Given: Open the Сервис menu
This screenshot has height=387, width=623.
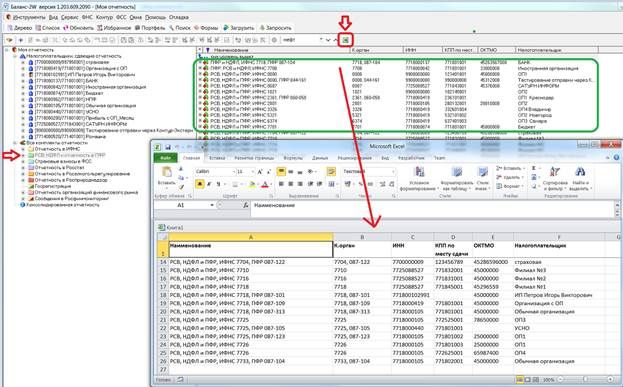Looking at the screenshot, I should [x=70, y=17].
